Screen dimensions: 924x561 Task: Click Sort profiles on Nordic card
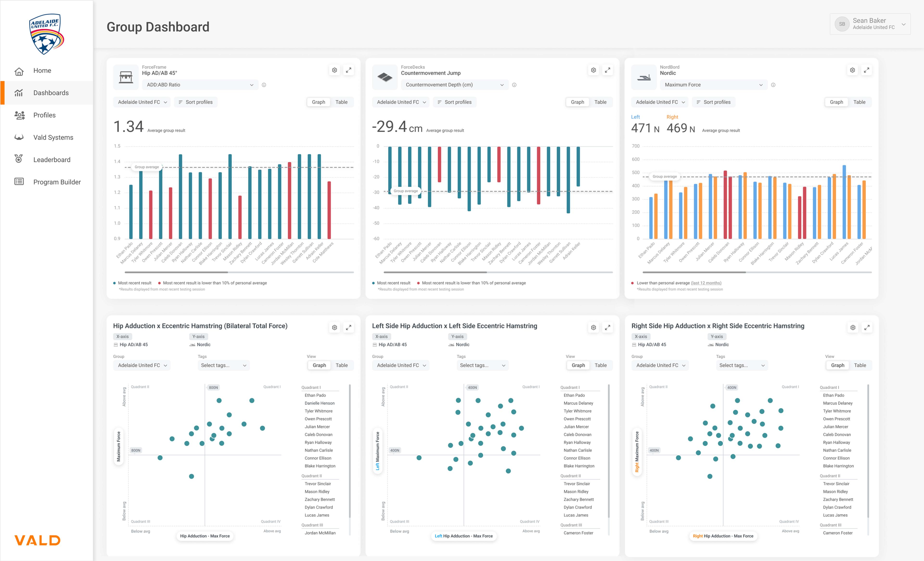[x=714, y=102]
